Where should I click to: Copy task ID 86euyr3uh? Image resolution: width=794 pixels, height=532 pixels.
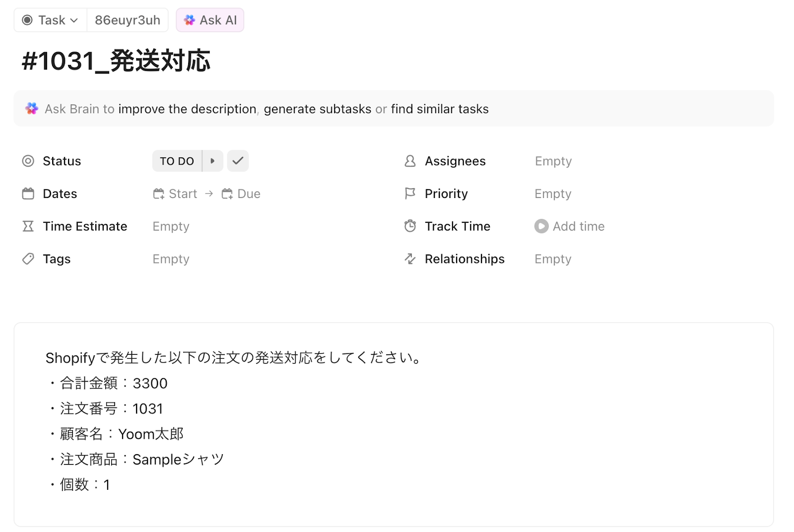(x=128, y=20)
